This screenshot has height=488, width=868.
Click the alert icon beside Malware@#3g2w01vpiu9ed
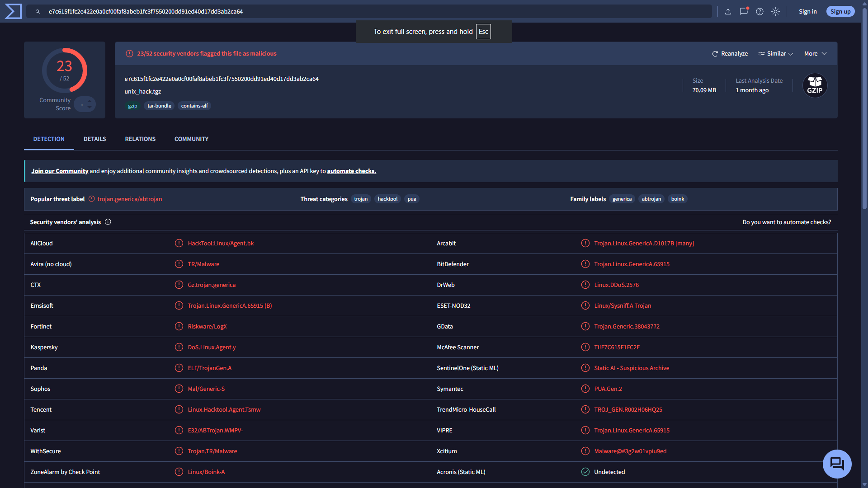pyautogui.click(x=585, y=451)
